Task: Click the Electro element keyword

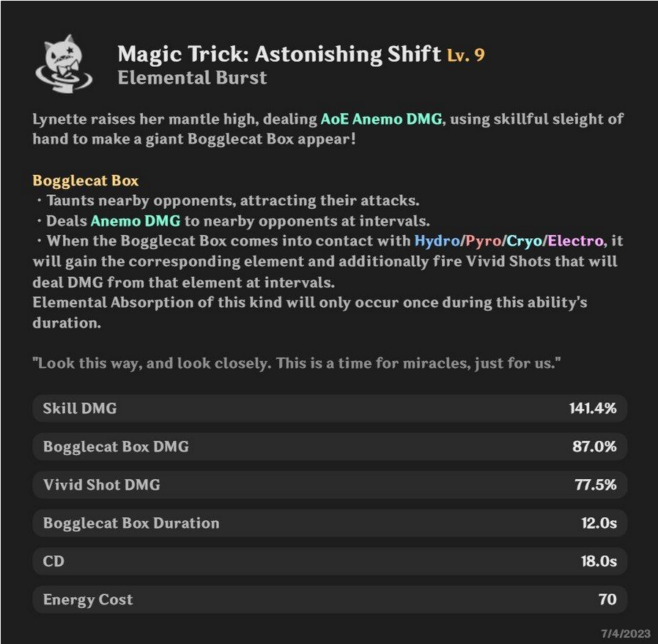Action: [575, 241]
